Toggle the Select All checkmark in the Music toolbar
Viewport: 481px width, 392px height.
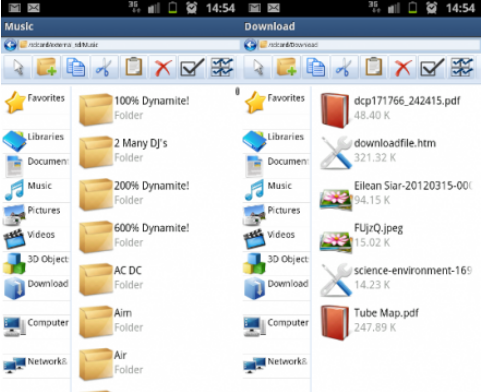point(192,67)
